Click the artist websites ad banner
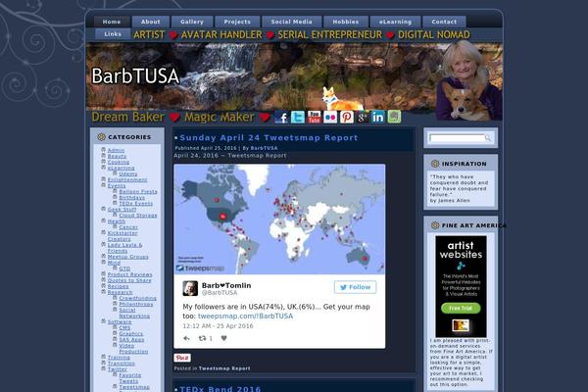588x392 pixels. (461, 286)
